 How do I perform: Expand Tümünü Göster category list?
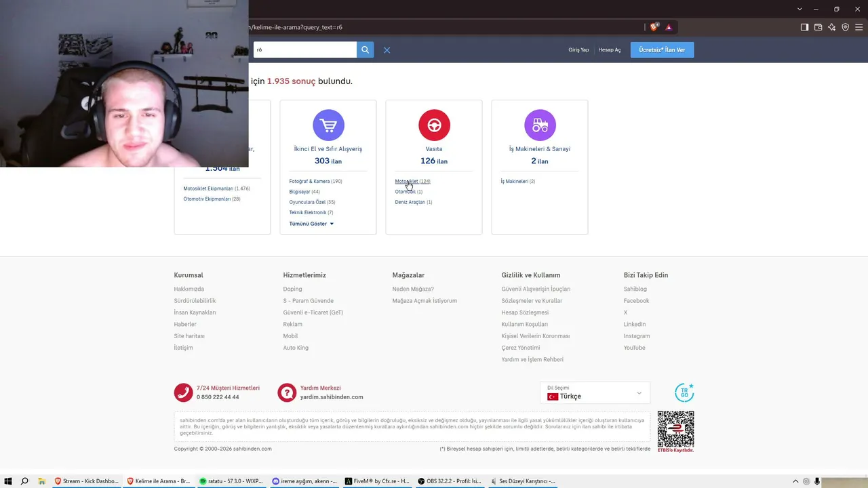[311, 224]
